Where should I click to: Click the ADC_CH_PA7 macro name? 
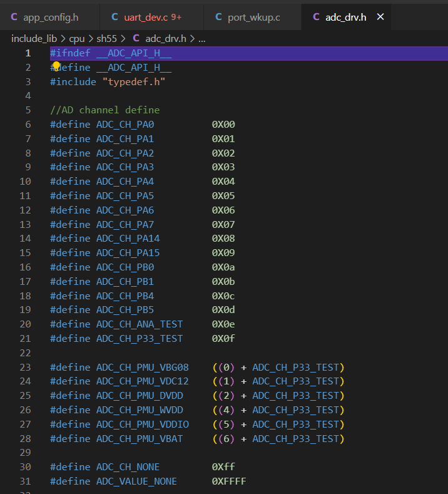(x=125, y=225)
